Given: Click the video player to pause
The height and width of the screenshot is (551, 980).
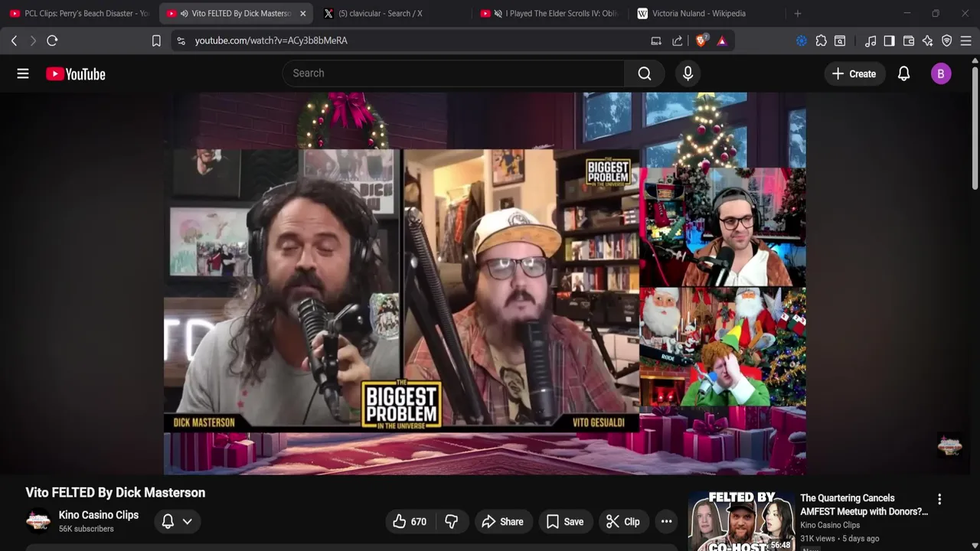Looking at the screenshot, I should pos(485,283).
